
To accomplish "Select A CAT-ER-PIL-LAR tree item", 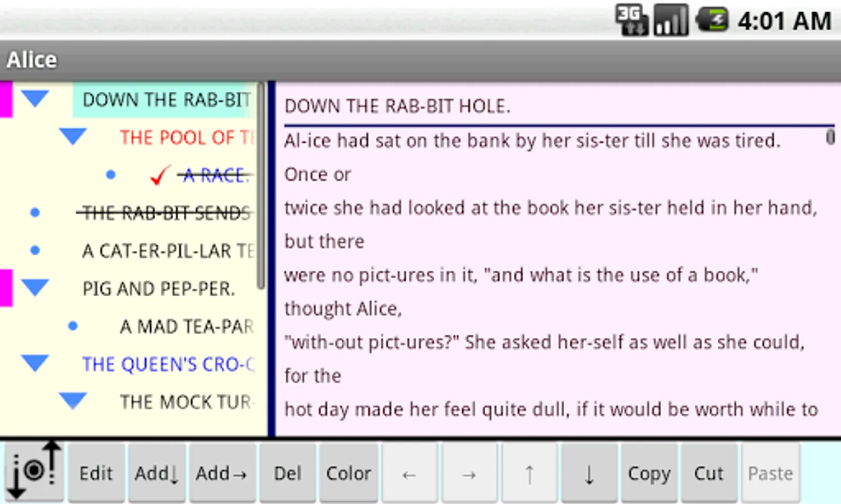I will tap(168, 251).
